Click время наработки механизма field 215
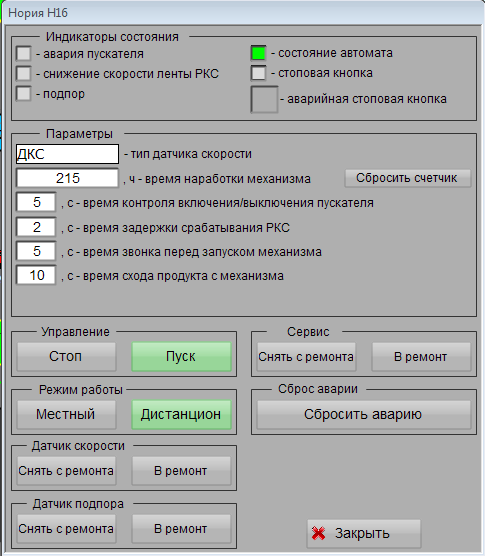This screenshot has width=485, height=556. click(x=67, y=178)
